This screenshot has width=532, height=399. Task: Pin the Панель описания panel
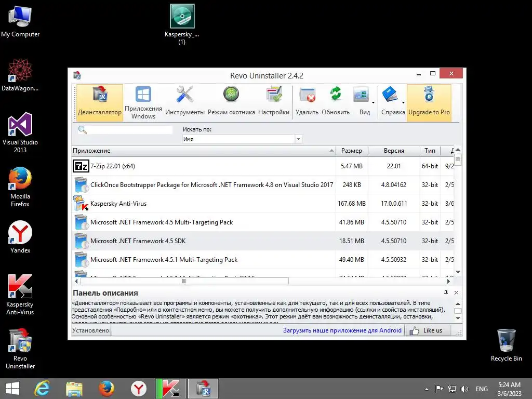(x=446, y=292)
